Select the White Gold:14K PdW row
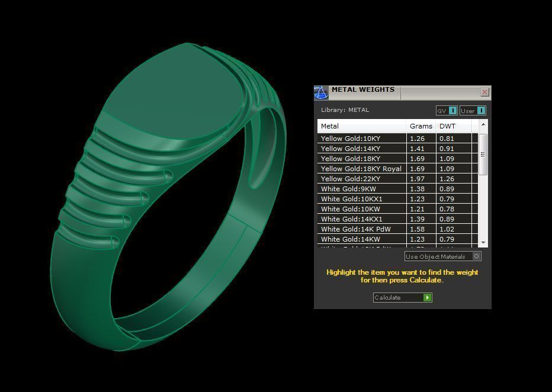The width and height of the screenshot is (552, 392). click(397, 229)
